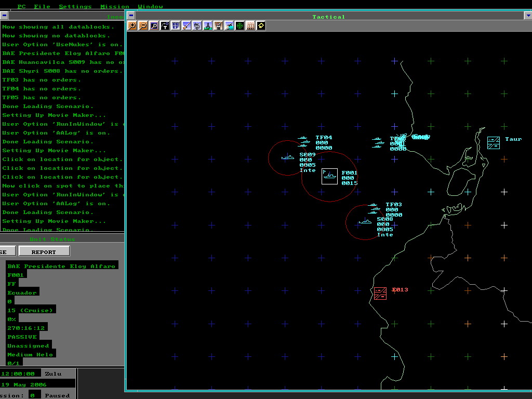Click the missile salvo toolbar icon

tap(250, 26)
